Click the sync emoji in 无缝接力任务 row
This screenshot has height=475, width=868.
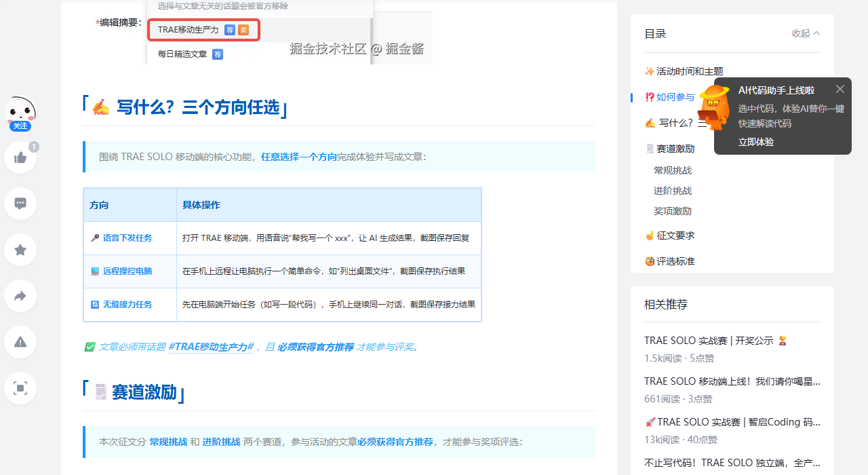pyautogui.click(x=95, y=305)
